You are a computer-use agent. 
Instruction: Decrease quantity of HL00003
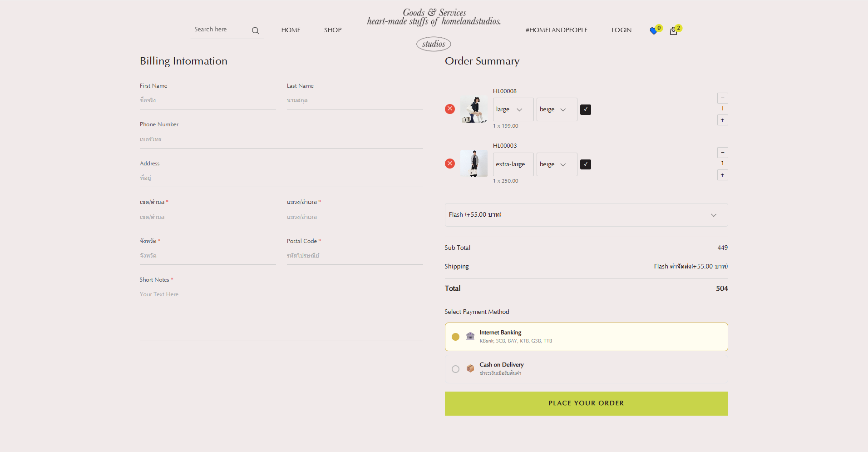(723, 153)
